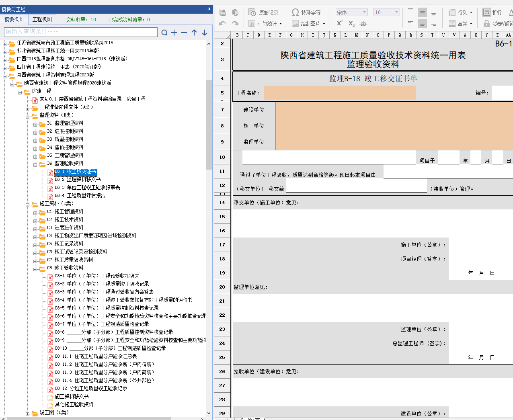Viewport: 513px width, 420px height.
Task: Click the move down arrow icon
Action: pos(205,33)
